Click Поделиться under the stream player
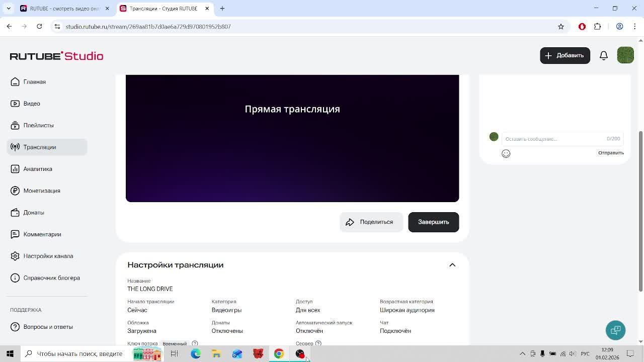 (x=371, y=222)
